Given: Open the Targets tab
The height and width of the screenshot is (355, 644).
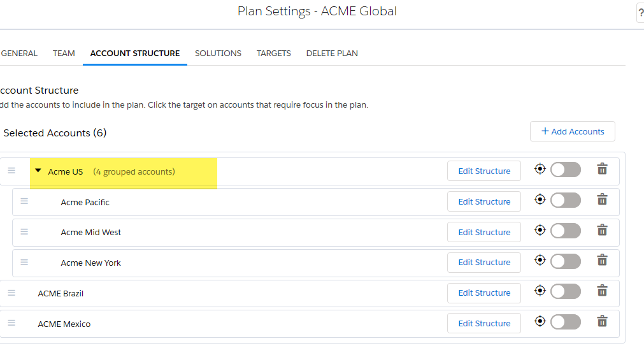Looking at the screenshot, I should click(x=273, y=54).
